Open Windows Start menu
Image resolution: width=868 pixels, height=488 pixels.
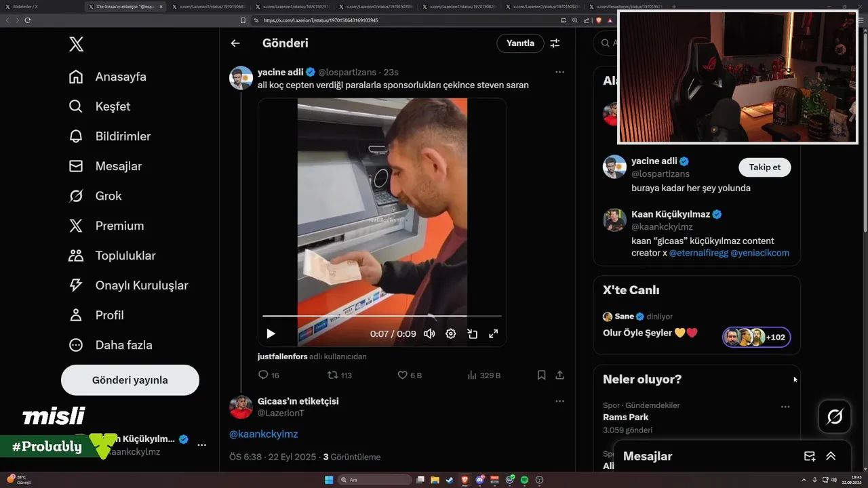(329, 480)
